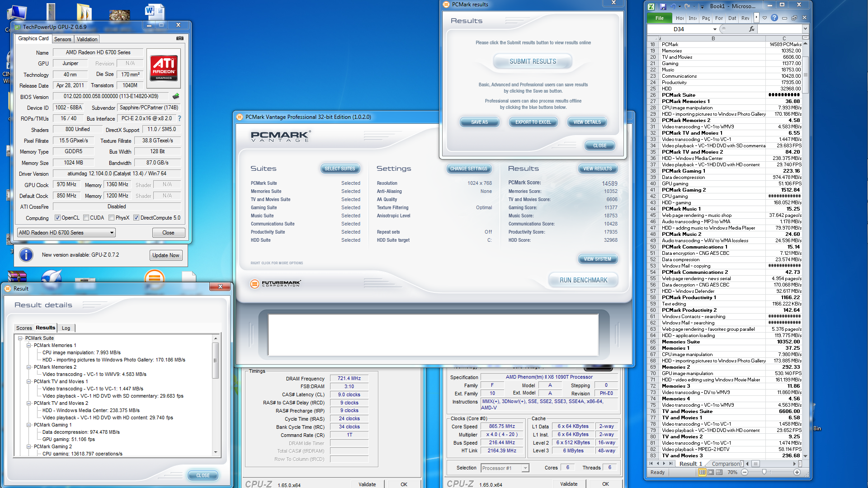Viewport: 868px width, 488px height.
Task: Click the EXPORT TO EXCEL button
Action: pyautogui.click(x=533, y=122)
